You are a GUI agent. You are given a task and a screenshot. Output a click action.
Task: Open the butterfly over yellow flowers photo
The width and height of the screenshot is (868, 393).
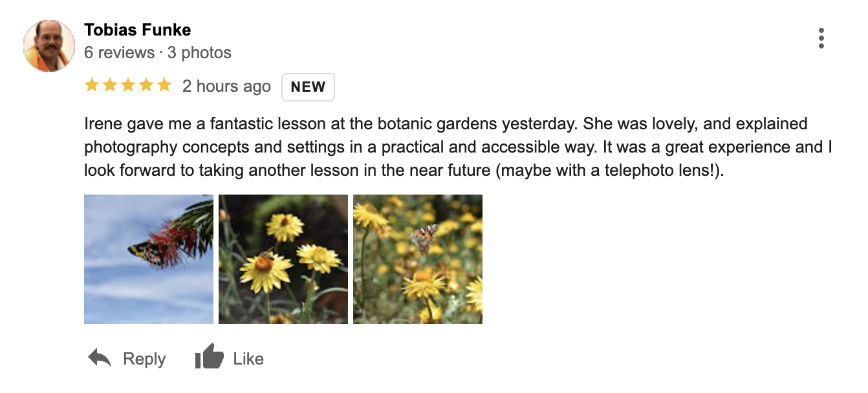(418, 259)
